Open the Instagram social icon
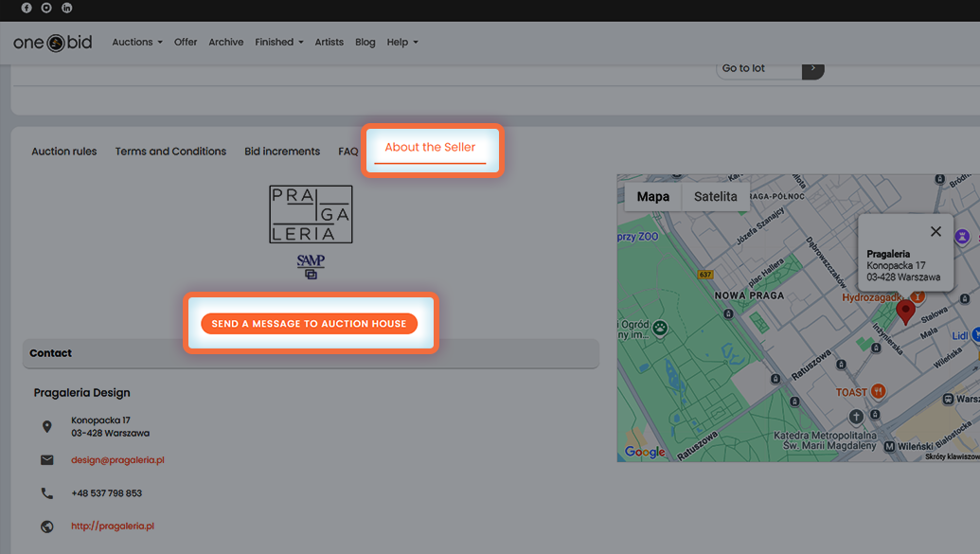Screen dimensions: 980x554 coord(46,8)
